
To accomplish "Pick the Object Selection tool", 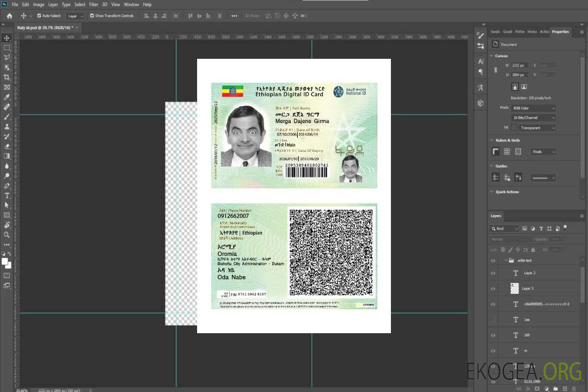I will [x=7, y=68].
